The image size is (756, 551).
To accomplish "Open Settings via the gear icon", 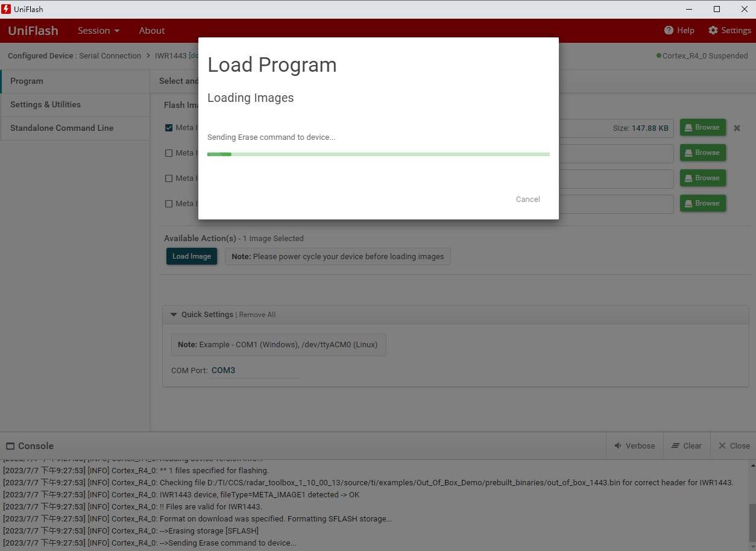I will click(713, 30).
